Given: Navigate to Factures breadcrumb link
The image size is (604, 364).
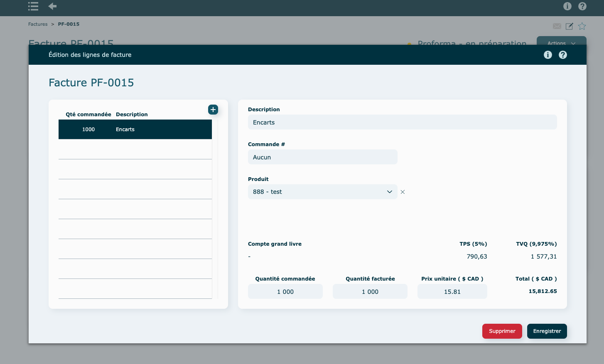Looking at the screenshot, I should (38, 24).
